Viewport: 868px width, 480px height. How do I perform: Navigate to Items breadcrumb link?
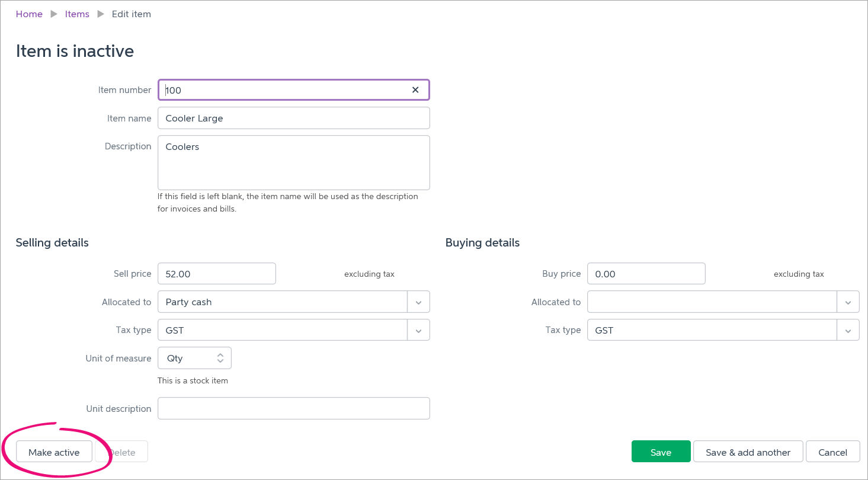pos(77,14)
